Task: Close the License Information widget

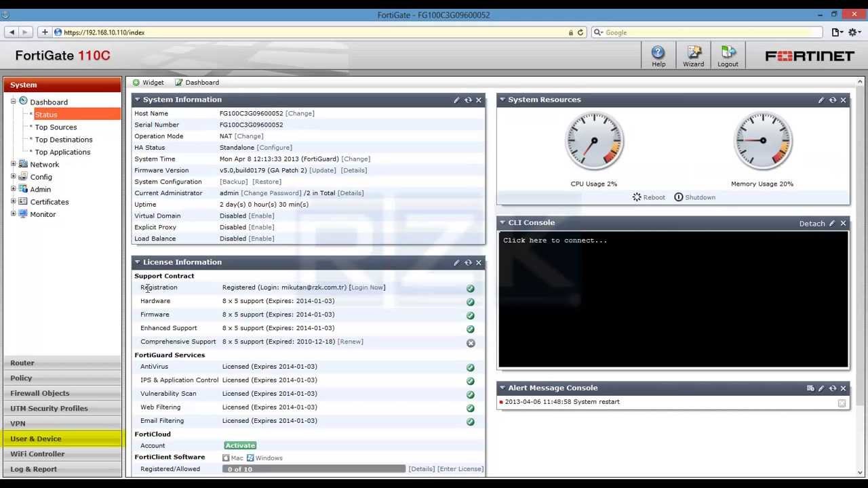Action: tap(479, 262)
